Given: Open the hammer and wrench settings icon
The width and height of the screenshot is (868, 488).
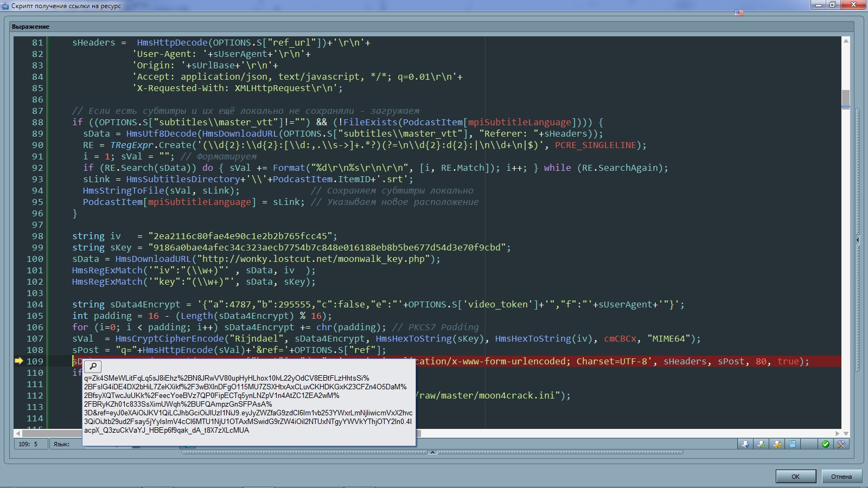Looking at the screenshot, I should pyautogui.click(x=841, y=444).
